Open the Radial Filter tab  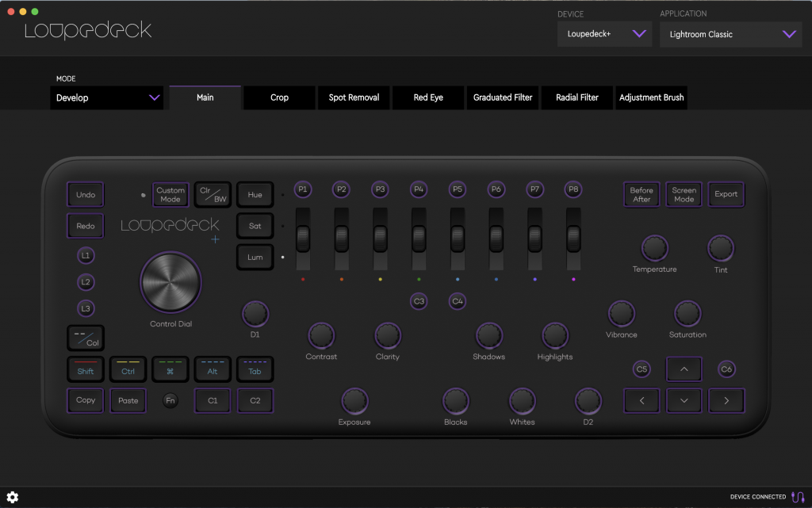click(x=577, y=97)
